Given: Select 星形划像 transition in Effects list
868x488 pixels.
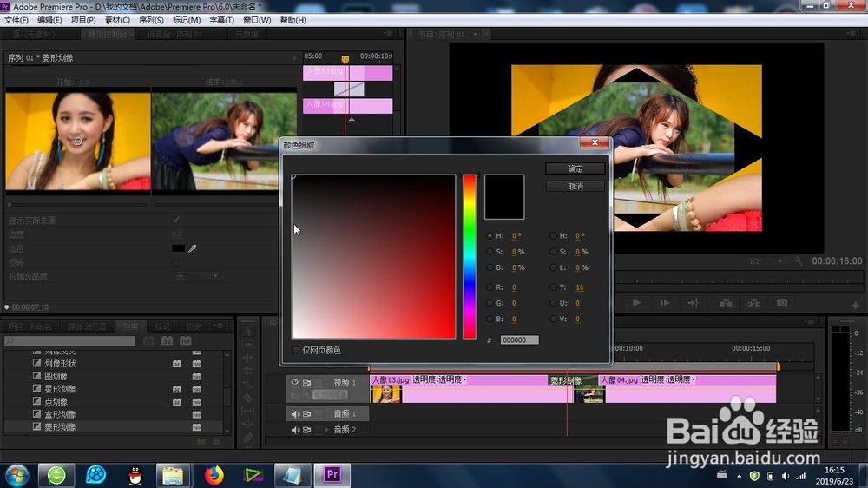Looking at the screenshot, I should (61, 389).
